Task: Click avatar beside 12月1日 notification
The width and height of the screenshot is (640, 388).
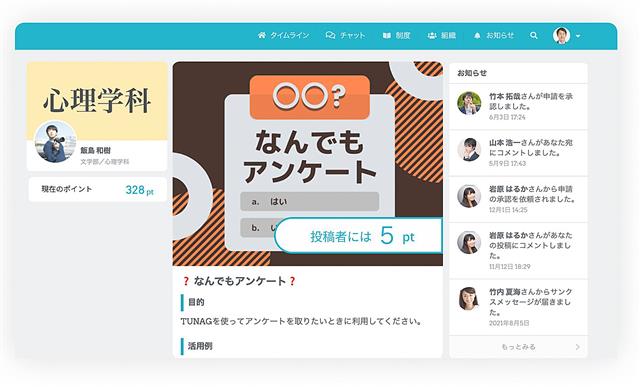Action: [x=469, y=196]
